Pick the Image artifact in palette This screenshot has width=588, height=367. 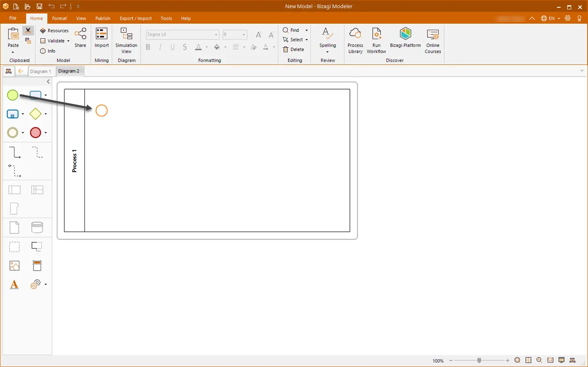click(15, 266)
